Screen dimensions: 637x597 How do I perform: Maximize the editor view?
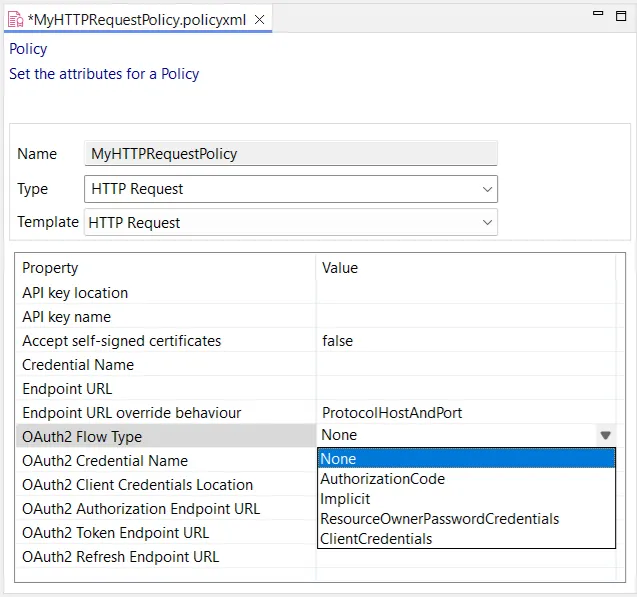(621, 16)
